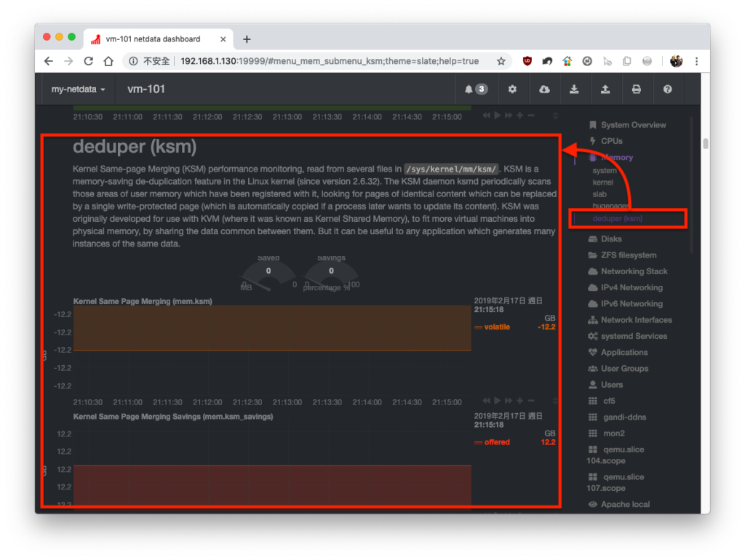Screen dimensions: 745x560
Task: Open the Chrome profile avatar
Action: point(676,61)
